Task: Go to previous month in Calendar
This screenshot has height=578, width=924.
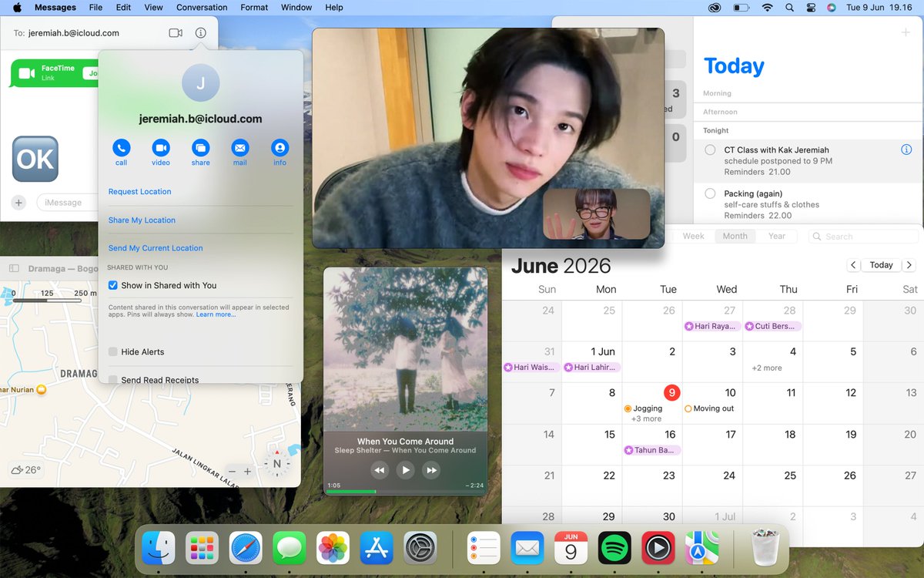Action: pyautogui.click(x=853, y=265)
